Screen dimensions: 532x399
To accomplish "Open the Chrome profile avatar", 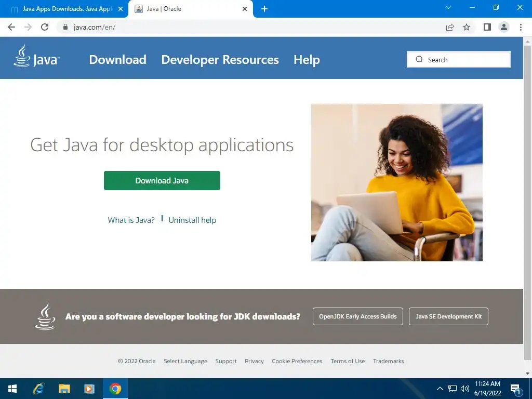I will [504, 27].
